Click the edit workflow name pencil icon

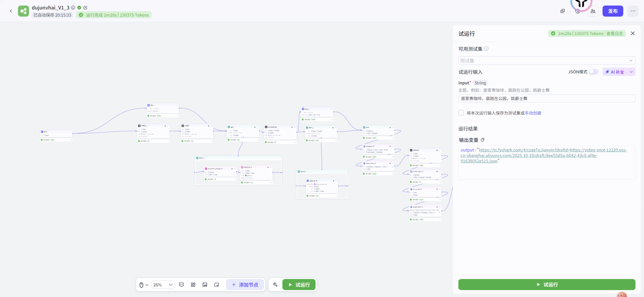tap(86, 8)
